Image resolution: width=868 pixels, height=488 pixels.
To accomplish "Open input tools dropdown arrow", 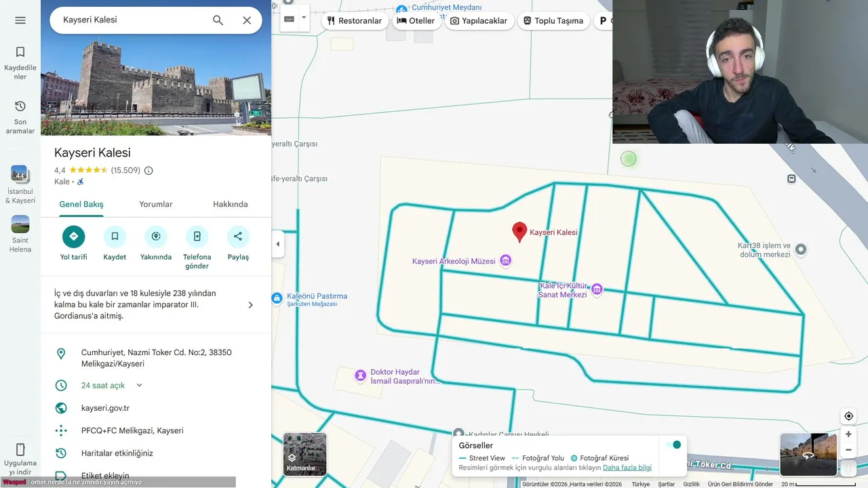I will tap(304, 19).
